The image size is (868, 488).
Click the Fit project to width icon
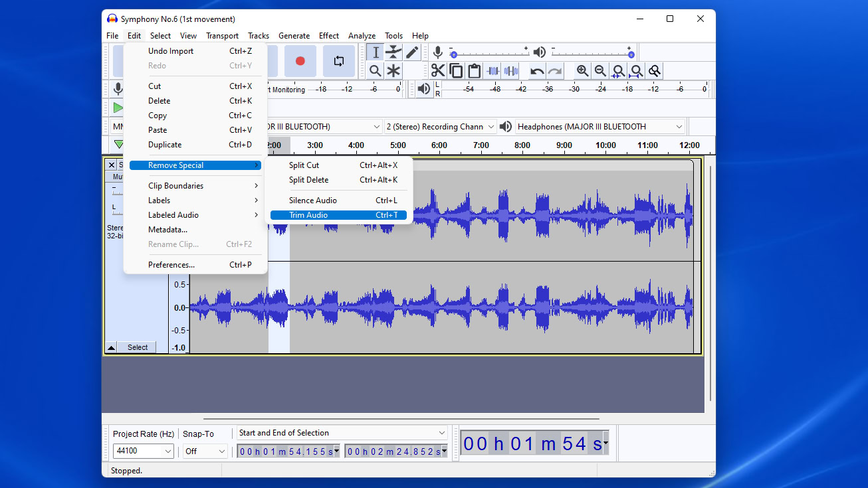click(x=636, y=71)
